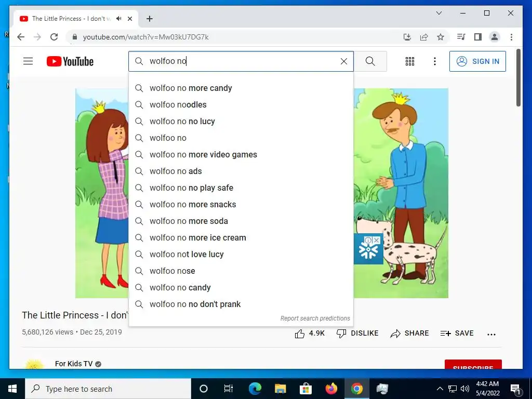The height and width of the screenshot is (399, 532).
Task: Open Chrome three-dot menu
Action: tap(511, 37)
